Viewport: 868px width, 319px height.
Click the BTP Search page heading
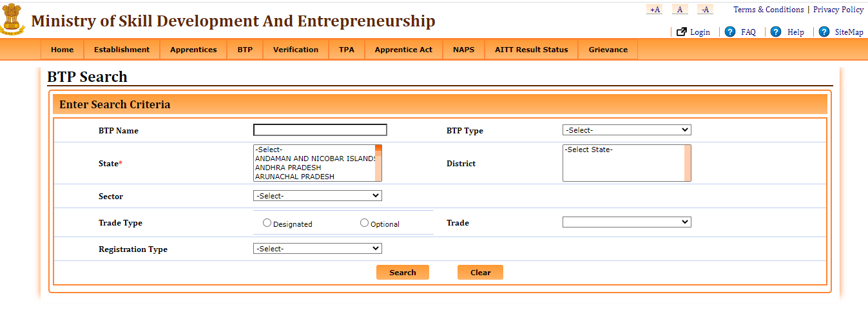click(x=87, y=77)
